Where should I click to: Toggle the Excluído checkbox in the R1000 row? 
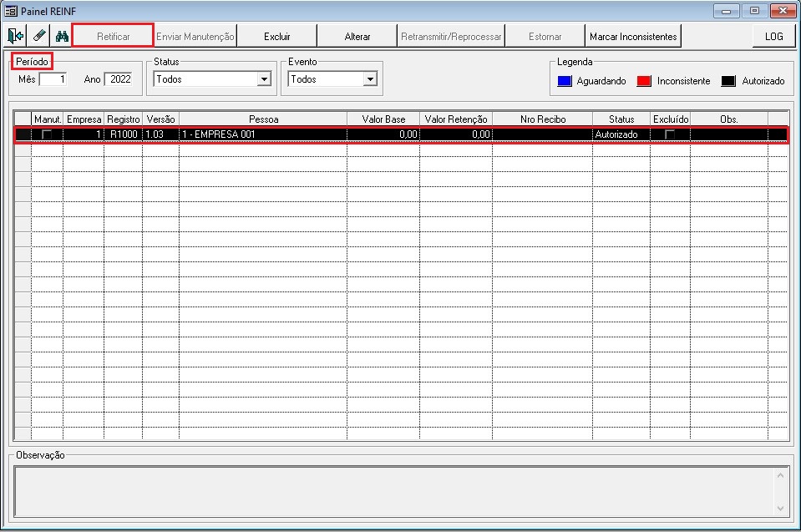(670, 134)
